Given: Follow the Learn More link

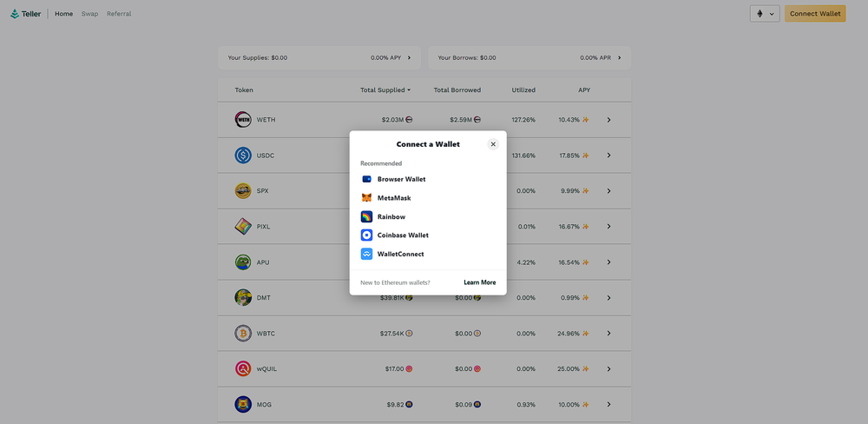Looking at the screenshot, I should pyautogui.click(x=479, y=282).
